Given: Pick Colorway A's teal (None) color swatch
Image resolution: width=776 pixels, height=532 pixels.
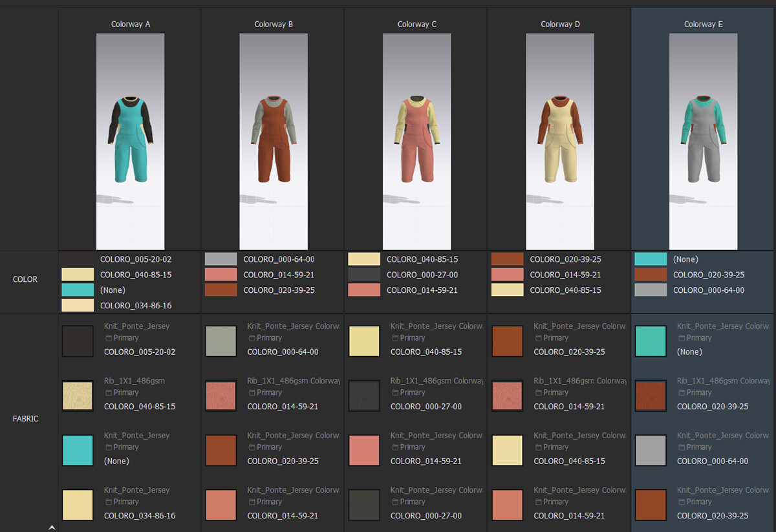Looking at the screenshot, I should tap(78, 290).
